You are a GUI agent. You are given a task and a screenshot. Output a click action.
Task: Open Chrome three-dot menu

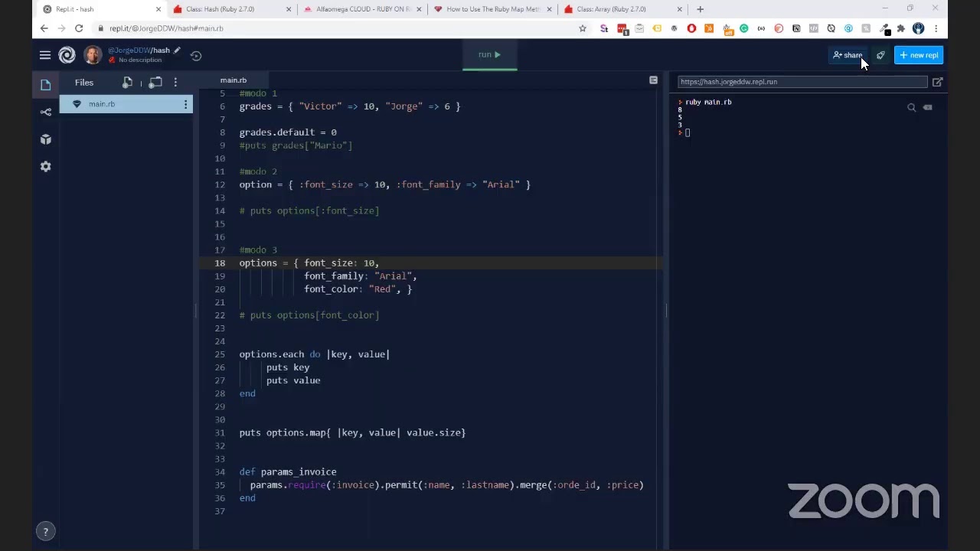coord(936,28)
